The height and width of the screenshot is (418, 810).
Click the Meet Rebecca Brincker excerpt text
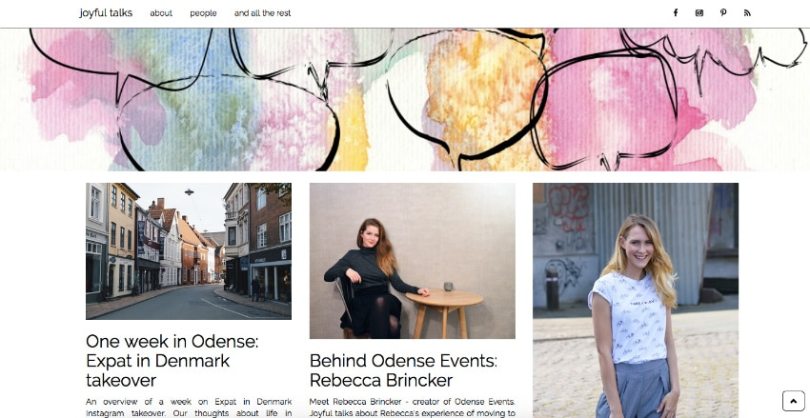coord(412,407)
